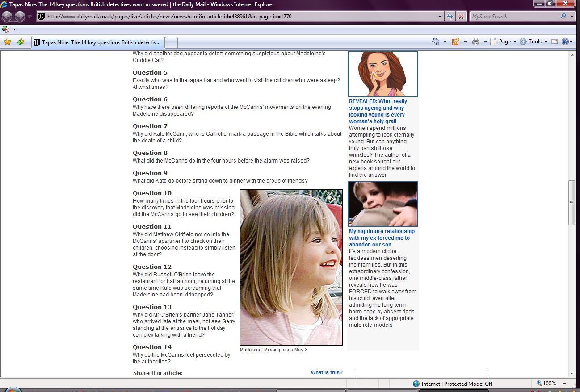Click the Help question mark icon
The width and height of the screenshot is (580, 392).
coord(565,42)
